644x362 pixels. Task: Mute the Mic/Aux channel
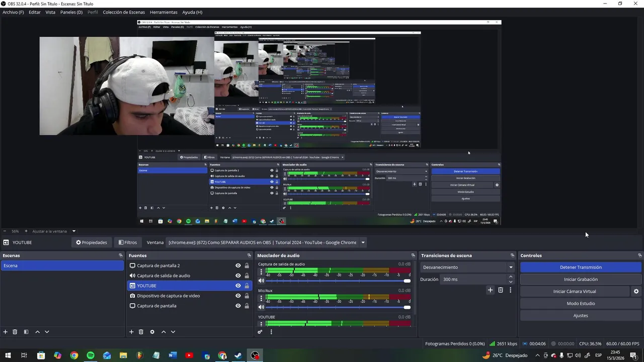point(261,307)
